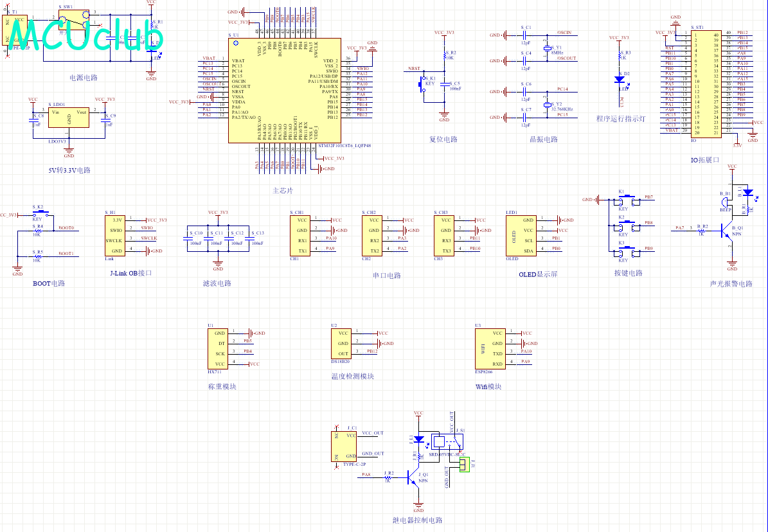Select the S_Y1 8MHz crystal symbol
This screenshot has height=532, width=768.
[548, 48]
